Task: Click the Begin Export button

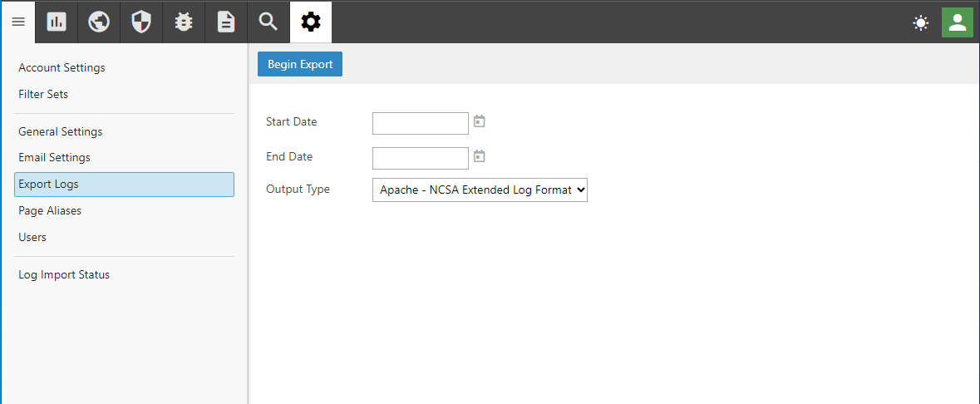Action: 300,64
